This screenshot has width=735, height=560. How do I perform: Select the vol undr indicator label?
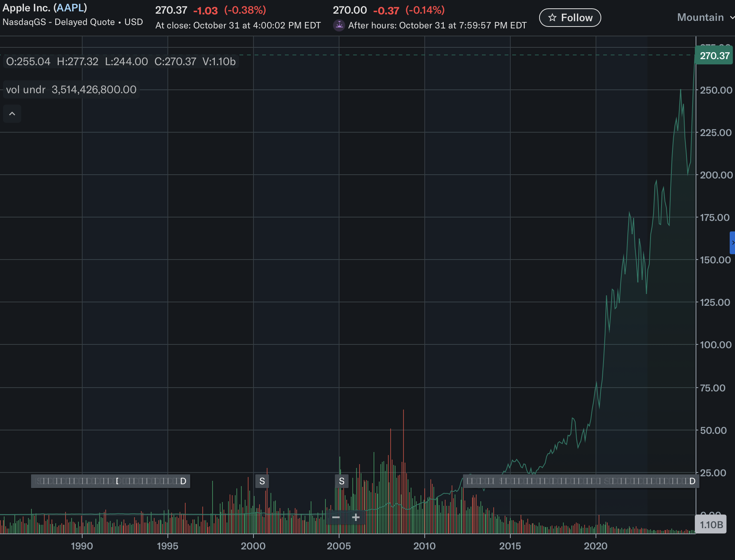pyautogui.click(x=26, y=90)
